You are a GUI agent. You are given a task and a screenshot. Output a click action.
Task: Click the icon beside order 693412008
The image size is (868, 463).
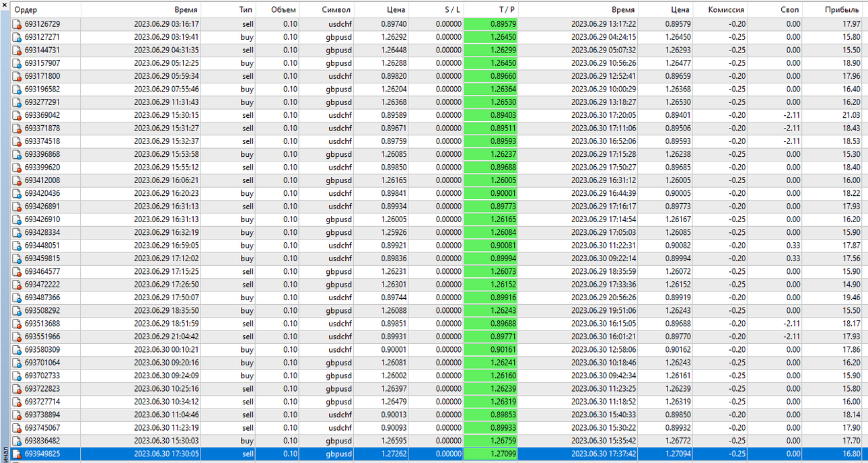17,180
